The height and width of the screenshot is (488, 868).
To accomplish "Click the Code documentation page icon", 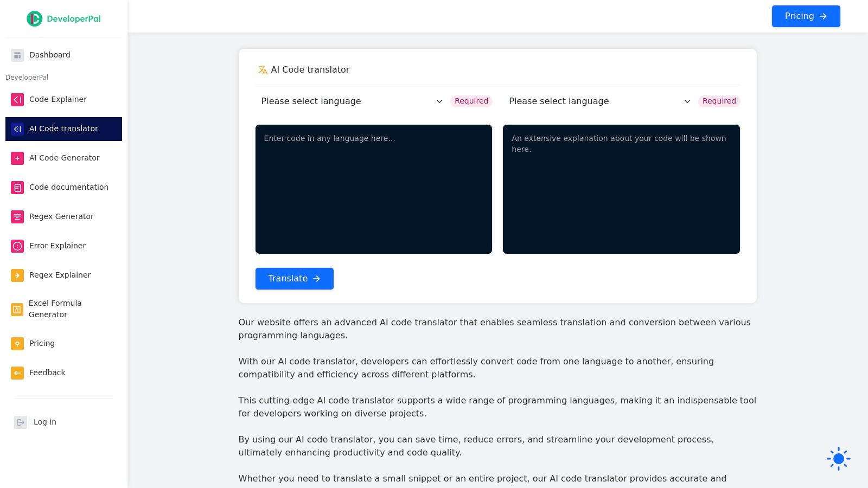I will pos(17,187).
